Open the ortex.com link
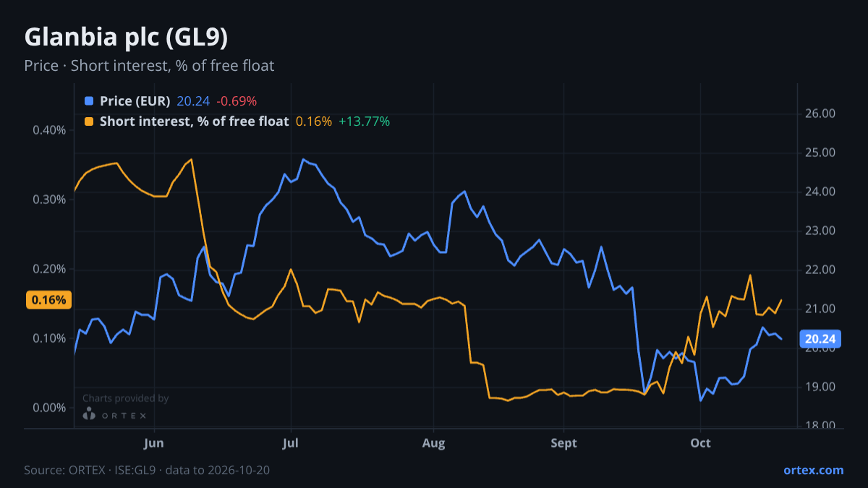Viewport: 868px width, 488px height. click(813, 470)
